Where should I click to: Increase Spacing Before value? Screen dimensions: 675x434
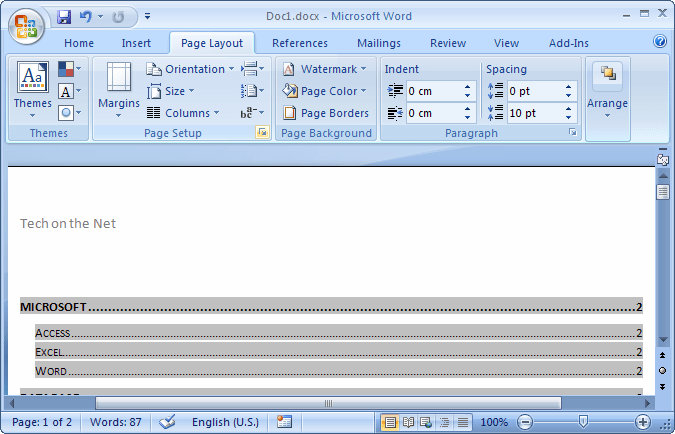pos(569,87)
